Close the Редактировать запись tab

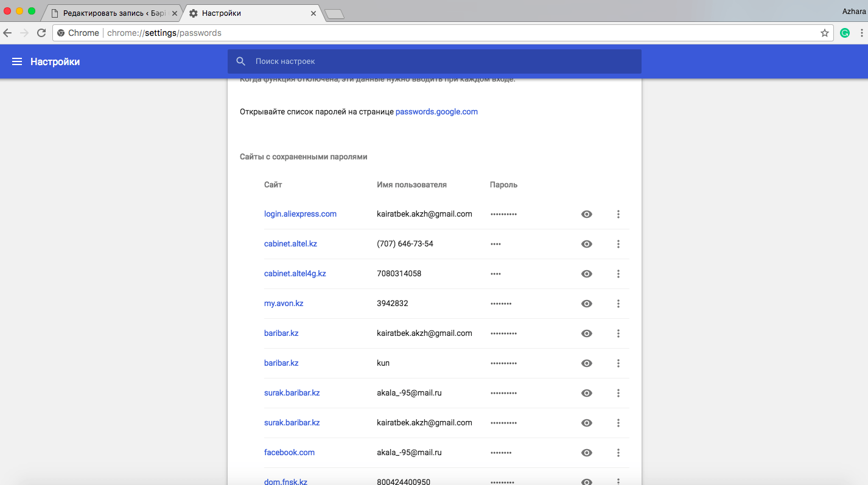pos(175,13)
